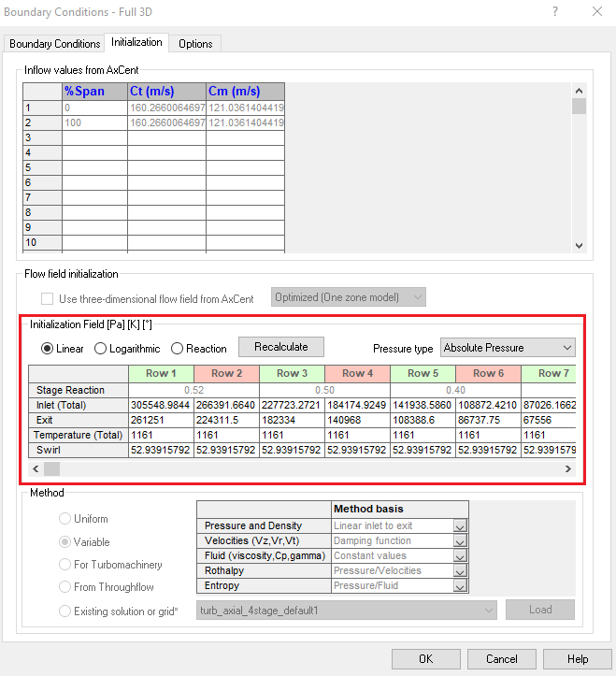Screen dimensions: 616x676
Task: Click the Cancel button
Action: pos(502,659)
